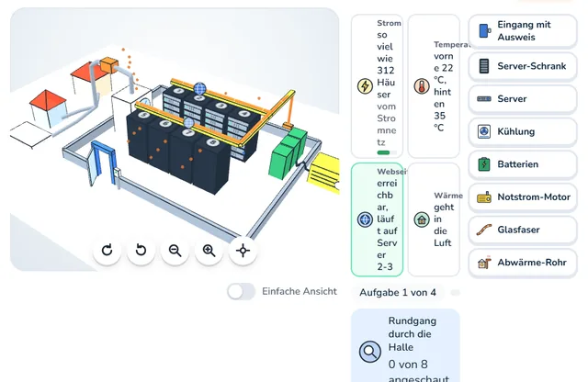Select the Eingang mit Ausweis button
Image resolution: width=588 pixels, height=382 pixels.
[x=523, y=31]
